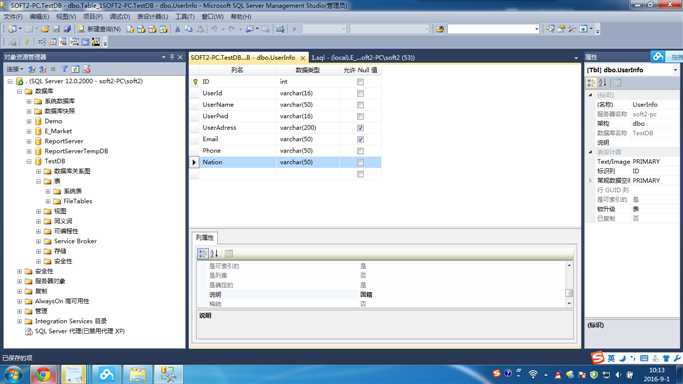Expand the Integration Services catalog node
The width and height of the screenshot is (683, 384).
coord(19,321)
